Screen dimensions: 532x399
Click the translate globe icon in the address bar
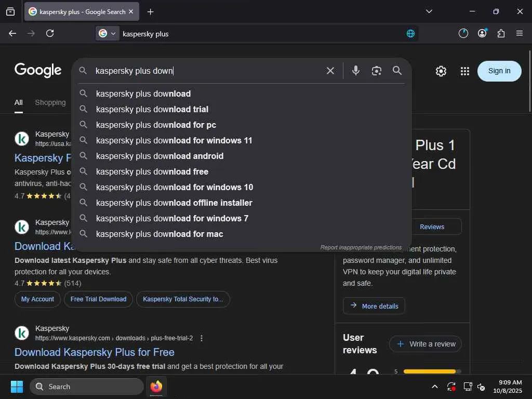pyautogui.click(x=410, y=34)
